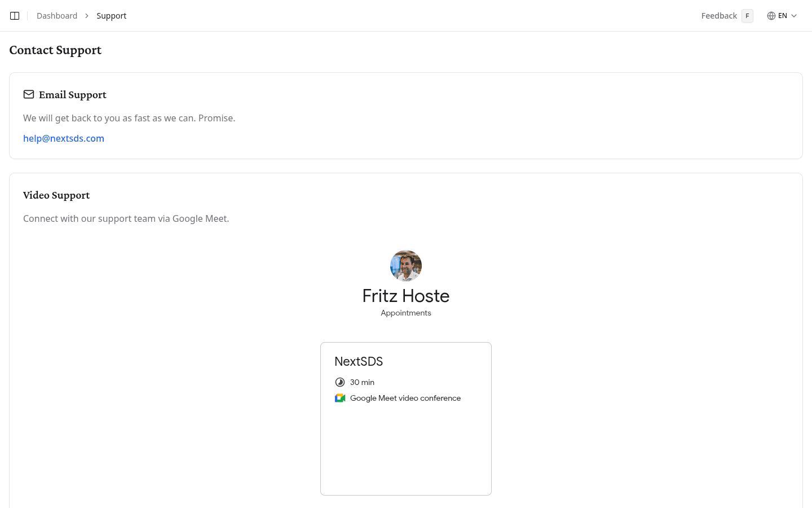
Task: Open the help@nextsds.com email link
Action: (63, 138)
